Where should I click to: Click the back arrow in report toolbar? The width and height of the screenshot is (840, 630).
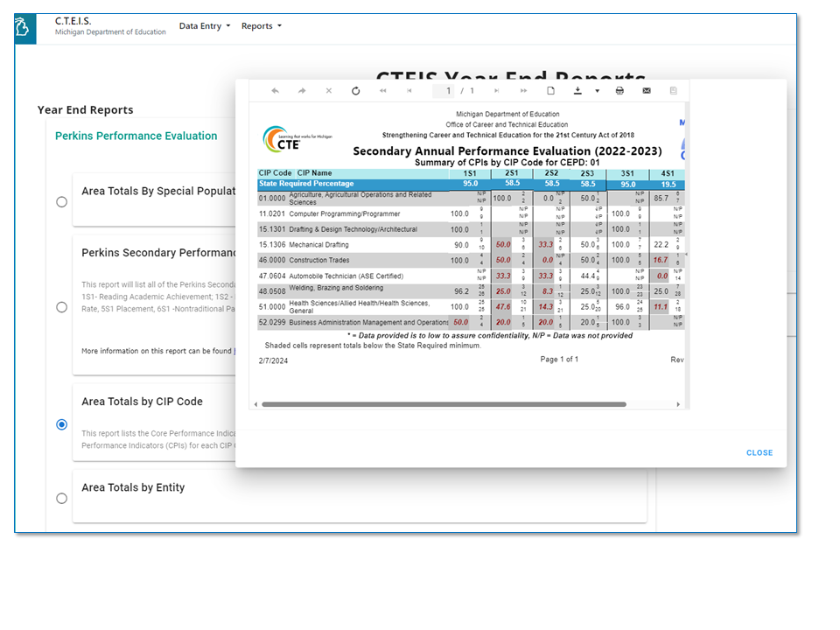coord(275,91)
